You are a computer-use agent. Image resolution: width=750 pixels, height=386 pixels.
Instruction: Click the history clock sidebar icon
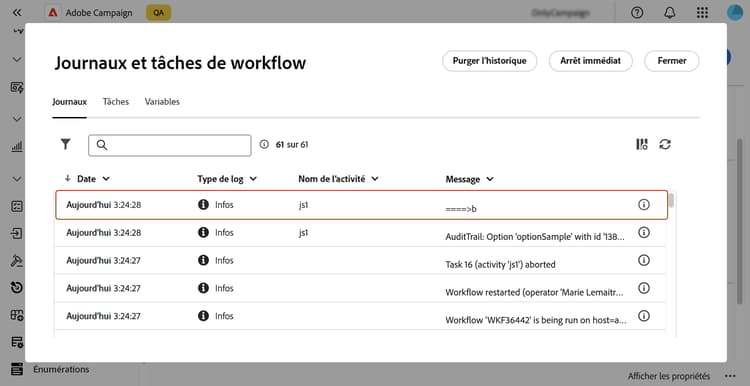(x=17, y=287)
